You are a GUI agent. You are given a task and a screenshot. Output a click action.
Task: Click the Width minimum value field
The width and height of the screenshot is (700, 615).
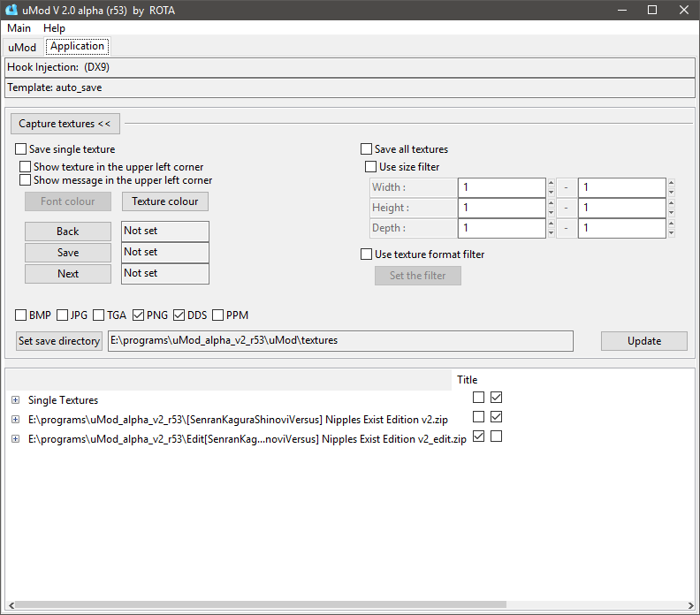[x=501, y=187]
